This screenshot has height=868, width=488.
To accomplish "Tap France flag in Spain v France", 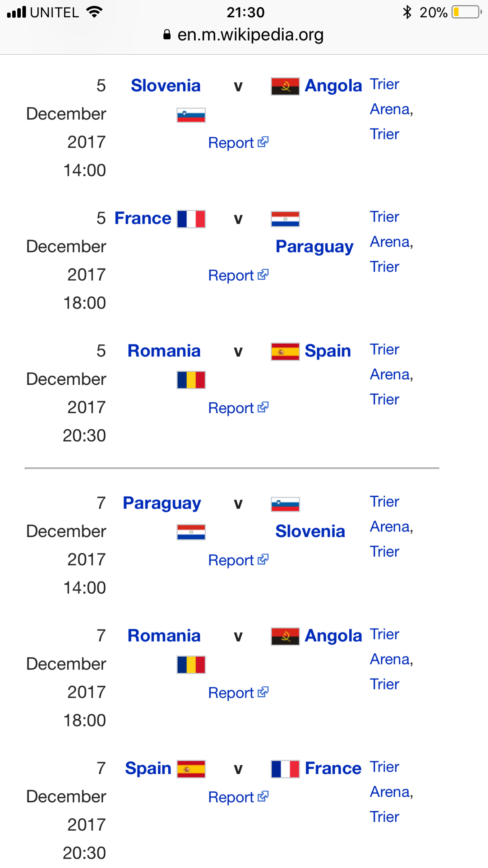I will 285,769.
